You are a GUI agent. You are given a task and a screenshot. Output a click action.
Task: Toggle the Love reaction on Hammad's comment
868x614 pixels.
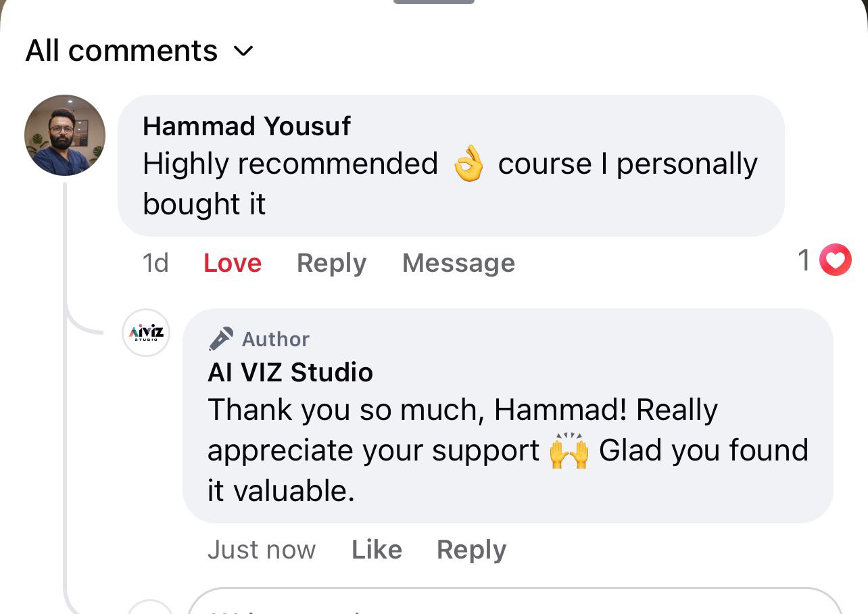click(232, 263)
